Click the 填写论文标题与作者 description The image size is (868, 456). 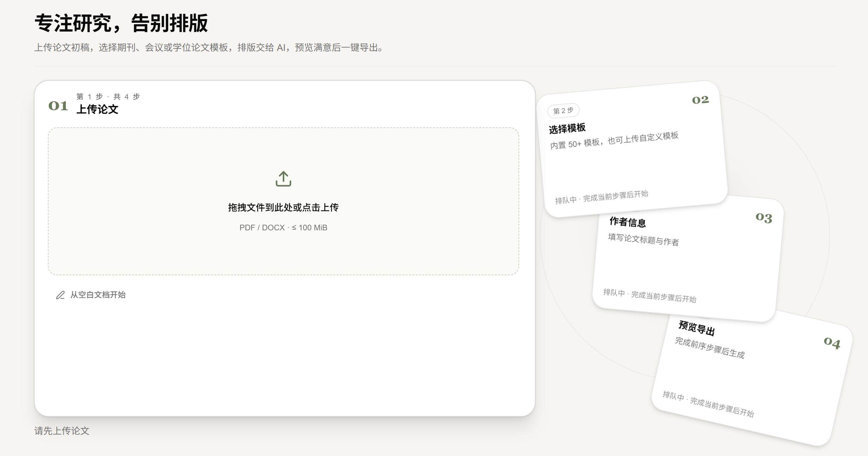(x=643, y=240)
